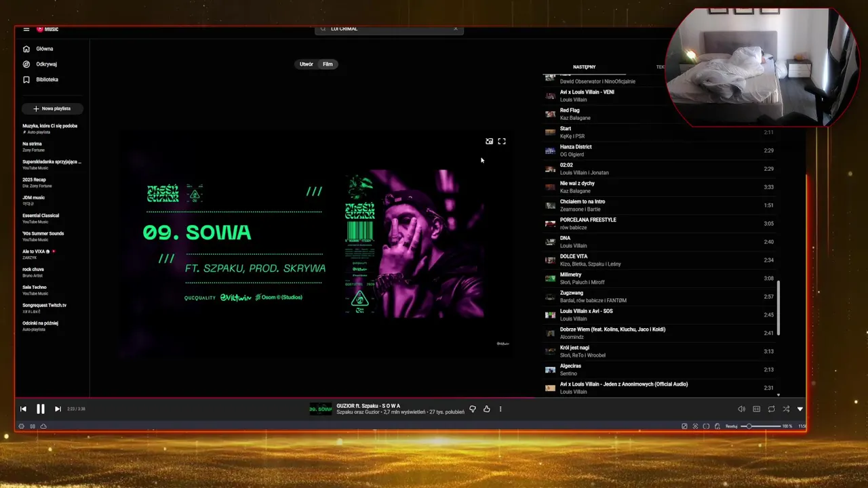Enter fullscreen via icon above video

(x=502, y=142)
